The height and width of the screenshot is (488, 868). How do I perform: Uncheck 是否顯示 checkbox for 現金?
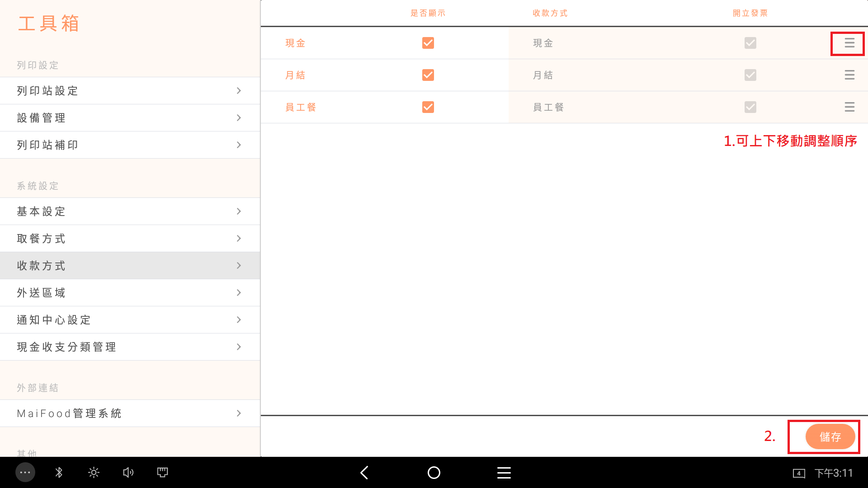point(428,43)
